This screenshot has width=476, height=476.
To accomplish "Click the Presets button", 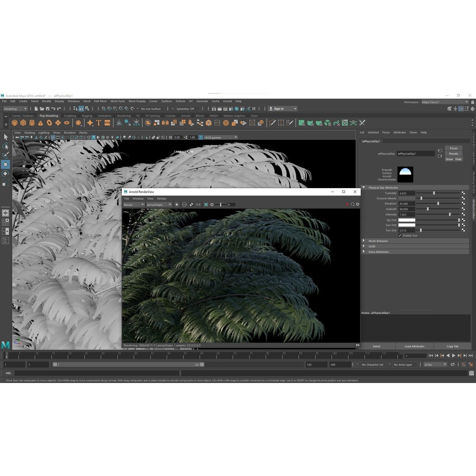I will tap(454, 154).
